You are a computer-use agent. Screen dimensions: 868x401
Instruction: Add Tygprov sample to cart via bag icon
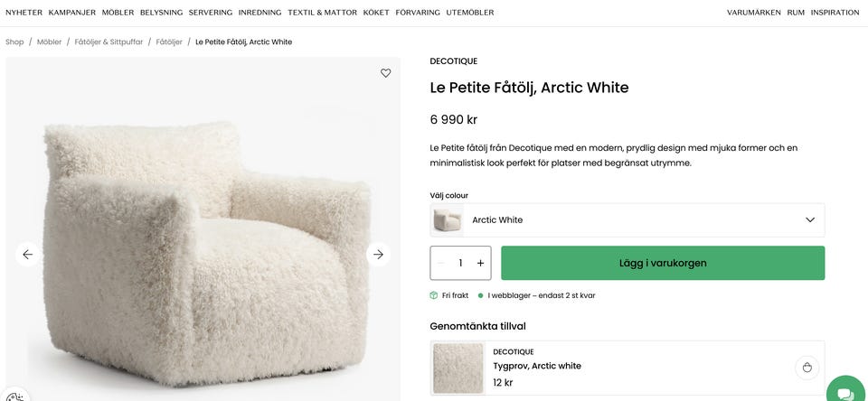pos(807,368)
